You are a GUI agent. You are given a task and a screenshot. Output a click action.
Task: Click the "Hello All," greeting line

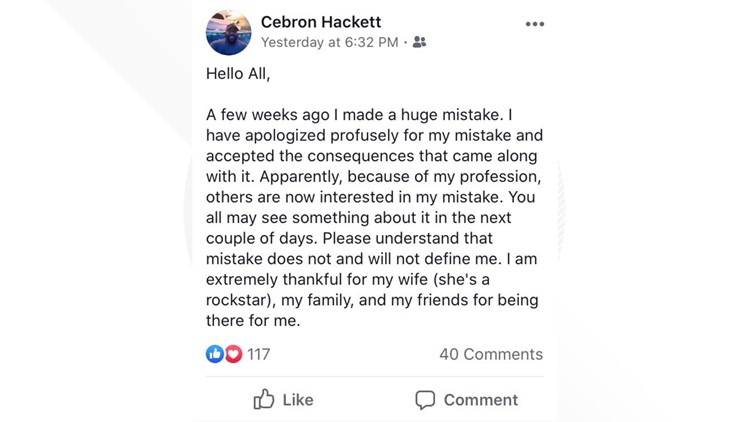(238, 73)
